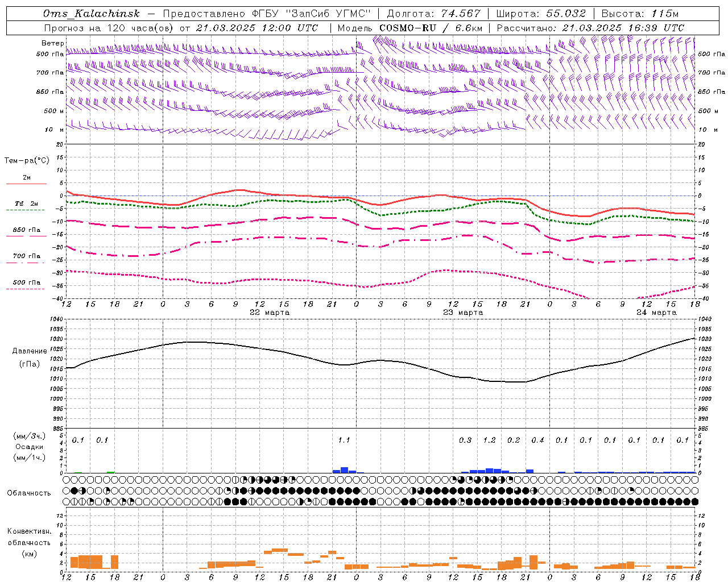The image size is (728, 582).
Task: Click the Долгота: 74.567 value
Action: coord(434,14)
